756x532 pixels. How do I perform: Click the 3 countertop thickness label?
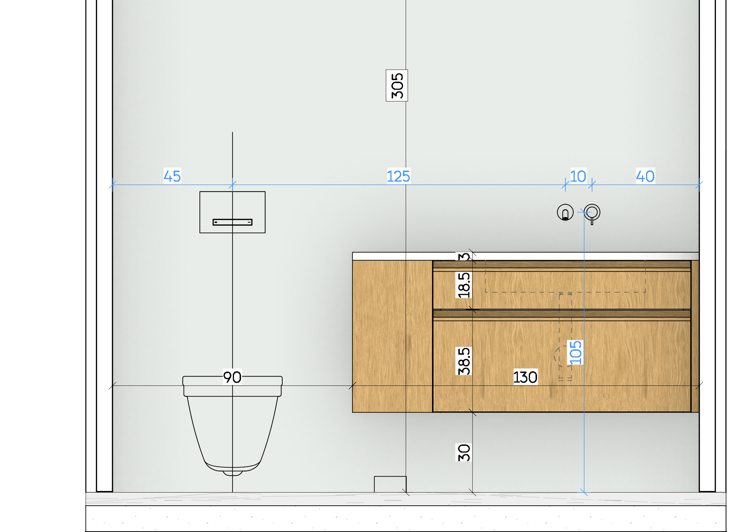coord(464,256)
